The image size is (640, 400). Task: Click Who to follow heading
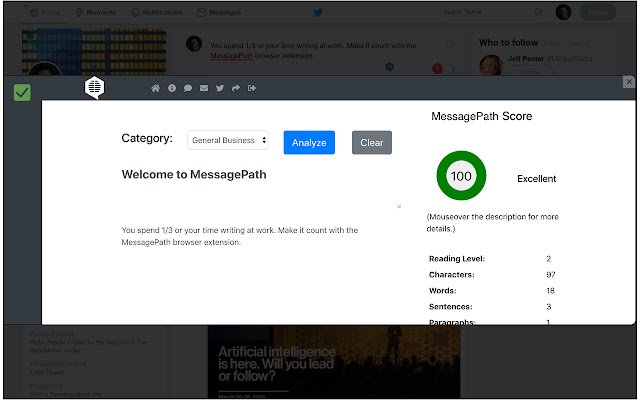pos(508,42)
